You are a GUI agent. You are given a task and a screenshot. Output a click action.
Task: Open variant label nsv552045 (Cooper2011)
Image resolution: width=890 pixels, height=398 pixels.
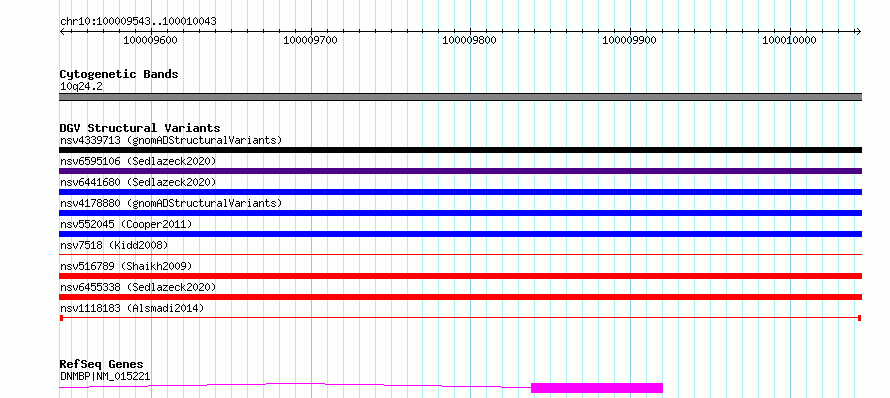point(126,224)
